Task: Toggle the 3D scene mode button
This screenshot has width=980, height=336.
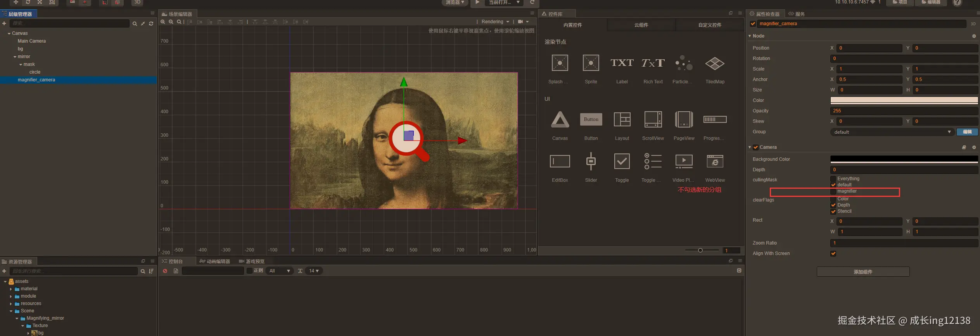Action: pos(137,2)
